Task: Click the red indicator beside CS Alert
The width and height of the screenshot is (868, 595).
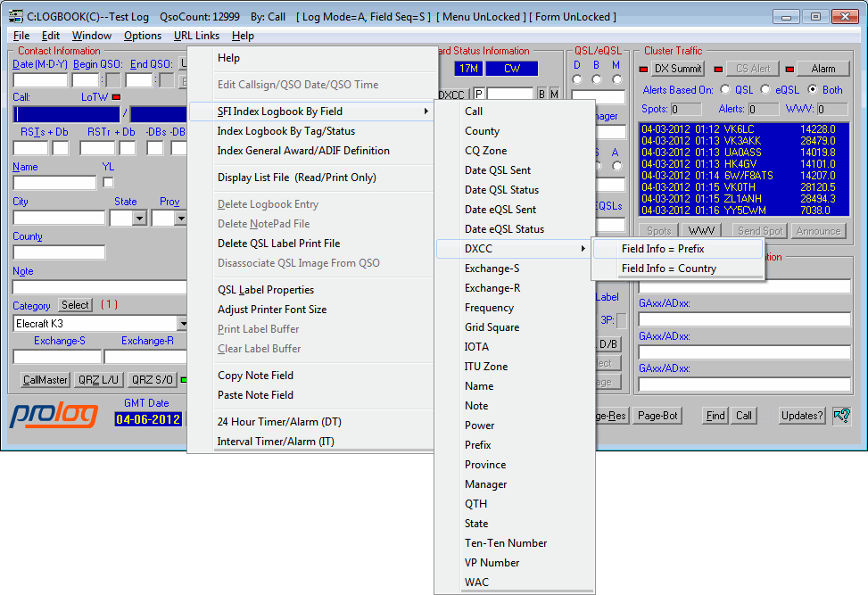Action: point(718,69)
